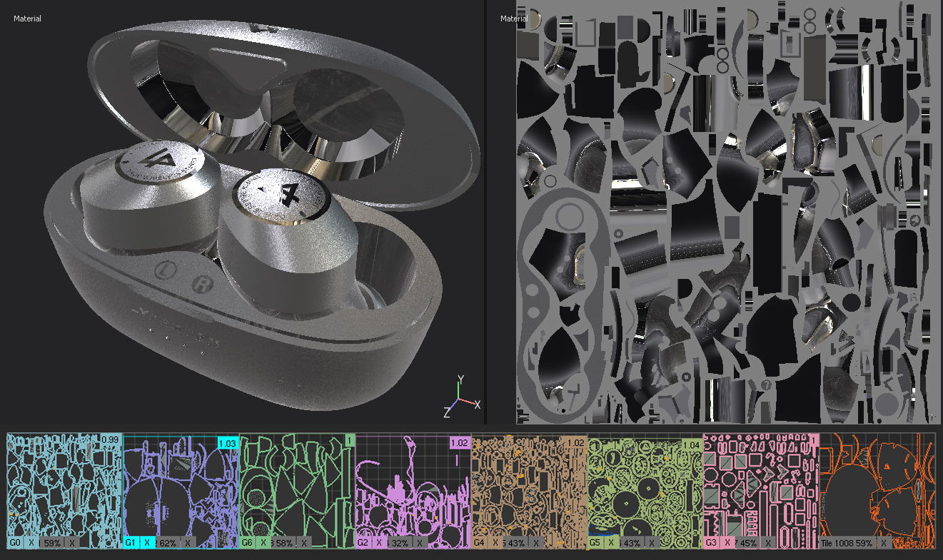943x560 pixels.
Task: Click the X button beside Tile 1008 label
Action: point(884,543)
